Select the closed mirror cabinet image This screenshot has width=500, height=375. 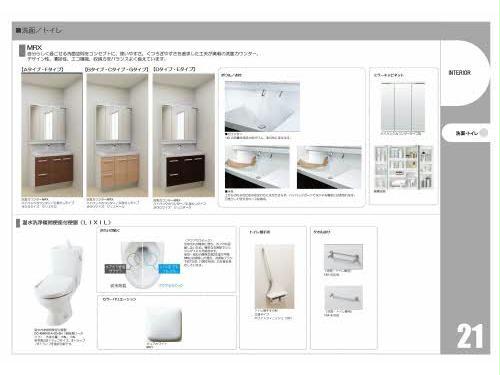(403, 107)
